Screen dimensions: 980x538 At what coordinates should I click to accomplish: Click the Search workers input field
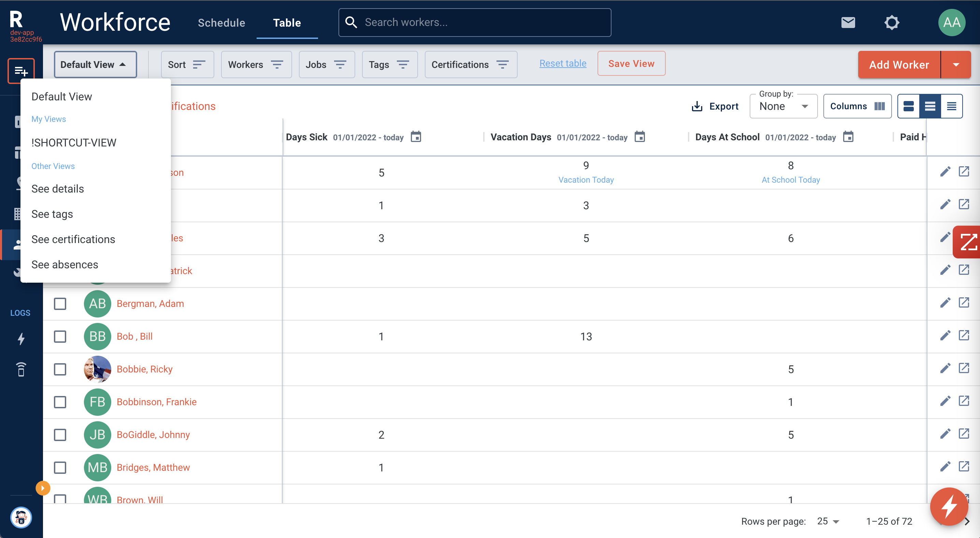click(475, 23)
